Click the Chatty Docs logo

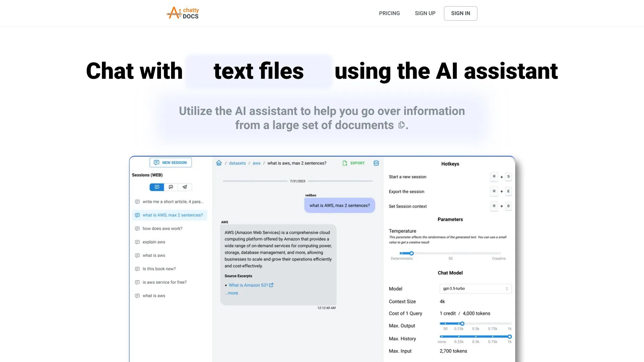(x=183, y=13)
